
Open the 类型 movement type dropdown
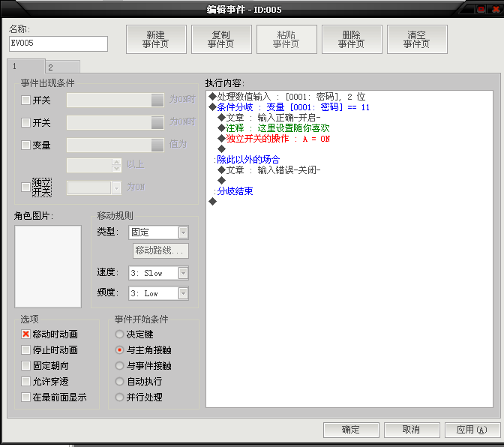(x=183, y=232)
